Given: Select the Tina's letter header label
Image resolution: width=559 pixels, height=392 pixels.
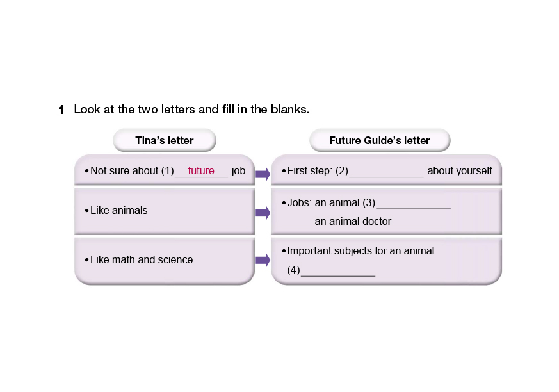Looking at the screenshot, I should pyautogui.click(x=164, y=140).
